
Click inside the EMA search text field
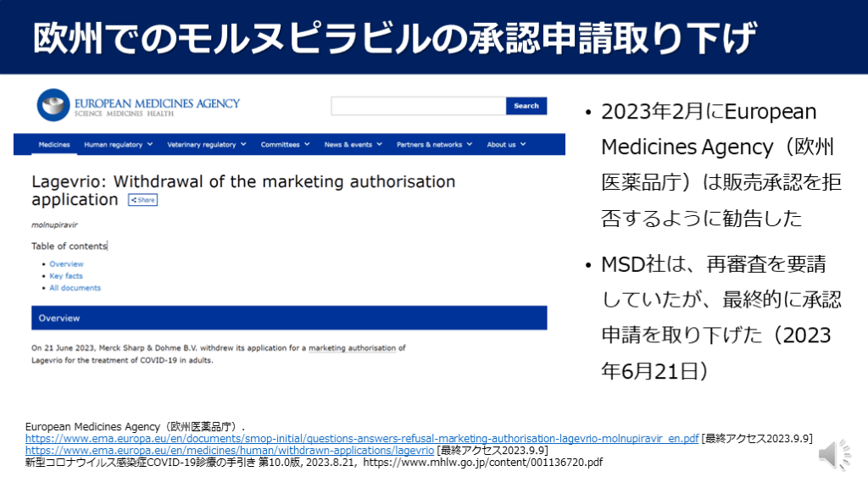click(x=418, y=106)
